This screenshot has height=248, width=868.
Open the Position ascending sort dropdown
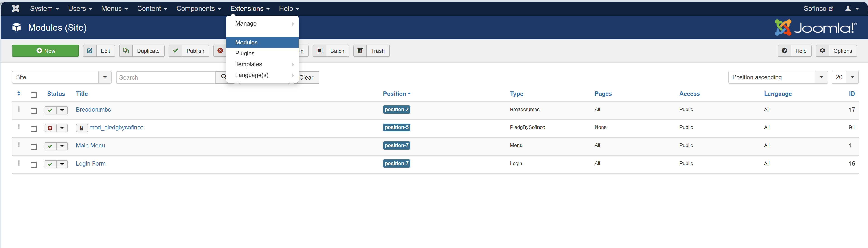pos(777,77)
